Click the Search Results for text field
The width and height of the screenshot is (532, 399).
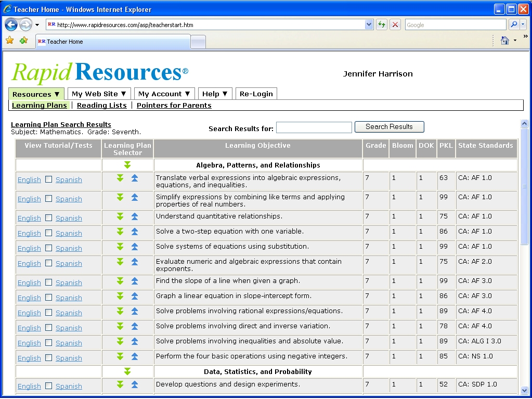314,127
